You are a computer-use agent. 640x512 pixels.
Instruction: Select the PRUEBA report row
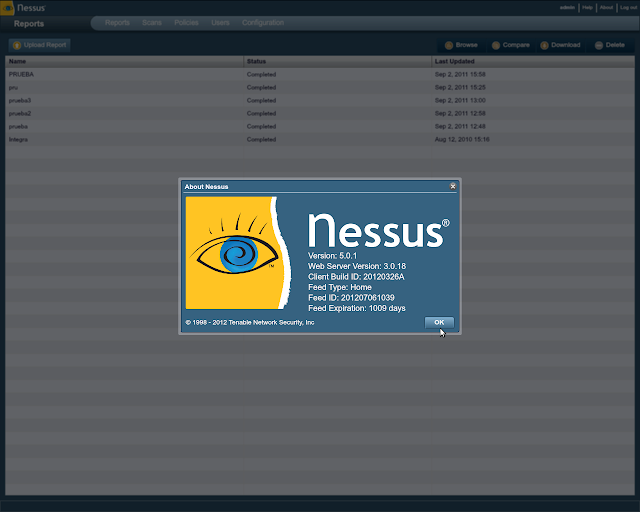point(320,74)
